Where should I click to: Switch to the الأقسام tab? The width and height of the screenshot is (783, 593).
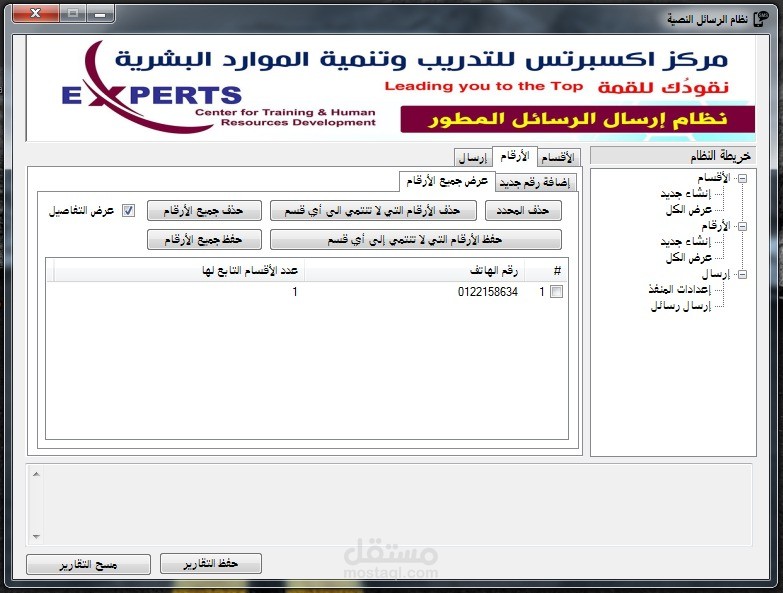(x=558, y=158)
